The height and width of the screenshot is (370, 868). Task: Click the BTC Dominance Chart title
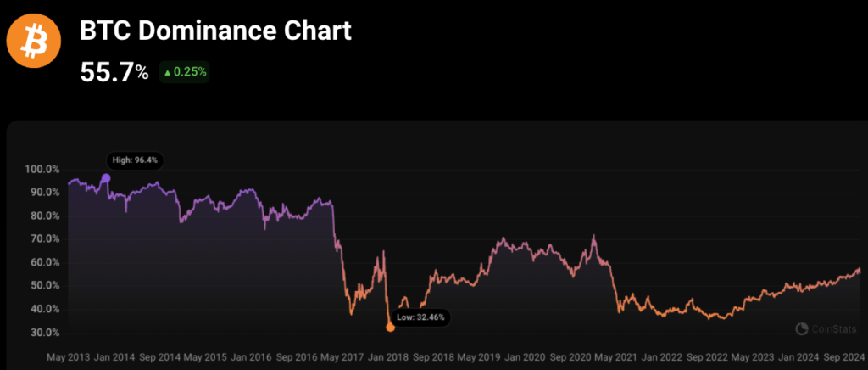[216, 30]
